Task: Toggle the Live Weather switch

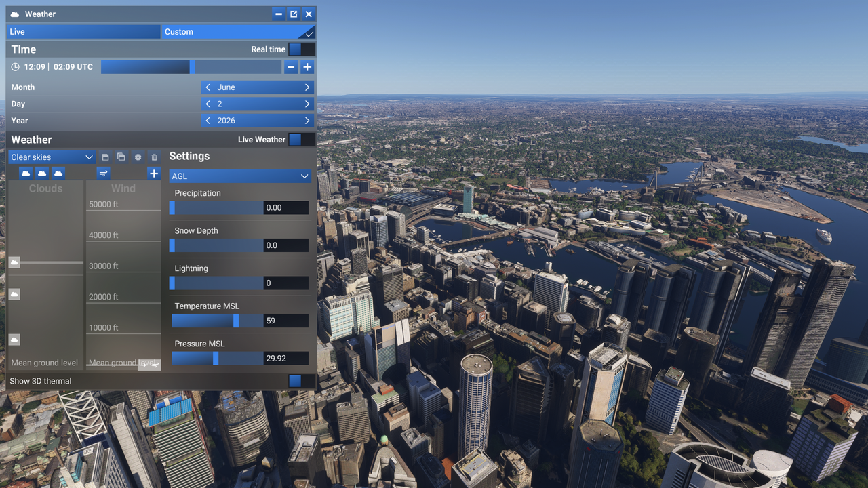Action: click(x=301, y=140)
